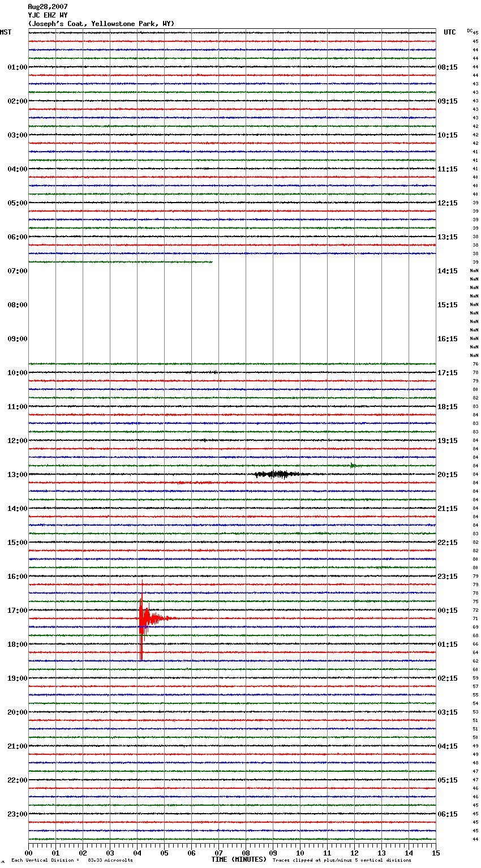Image resolution: width=481 pixels, height=868 pixels.
Task: Click the 01:15 UTC time label
Action: pyautogui.click(x=448, y=644)
